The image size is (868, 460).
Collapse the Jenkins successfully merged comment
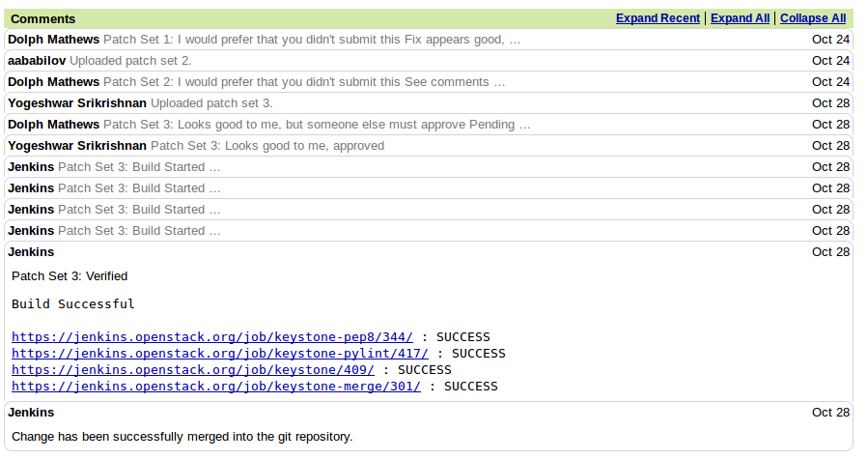31,413
